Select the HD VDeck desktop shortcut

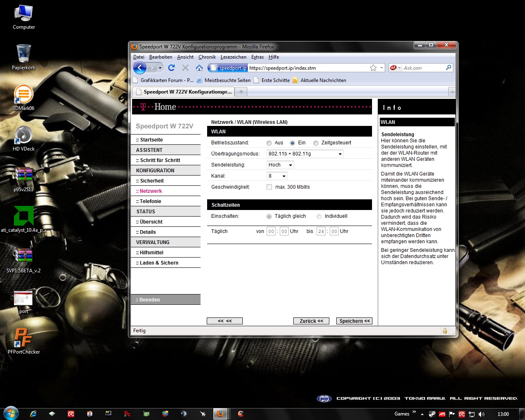24,138
